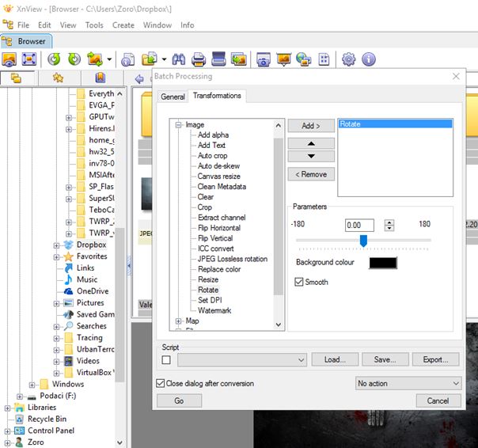Click the binoculars search icon in toolbar
This screenshot has width=478, height=448.
(x=178, y=59)
